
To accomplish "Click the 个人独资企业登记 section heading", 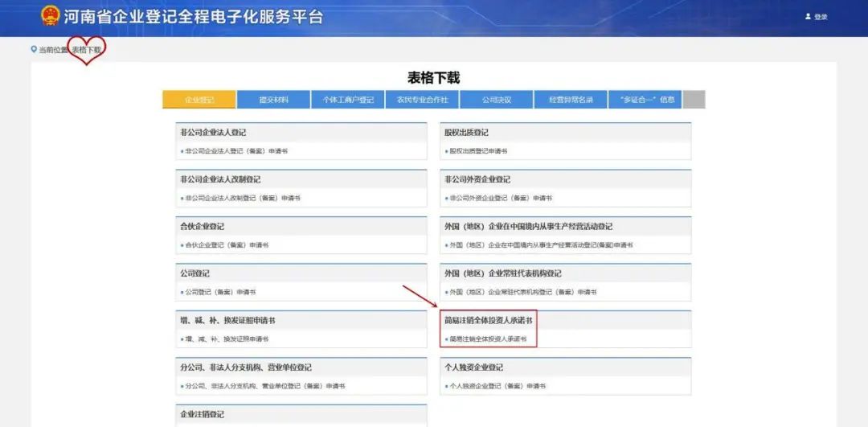I will (474, 367).
